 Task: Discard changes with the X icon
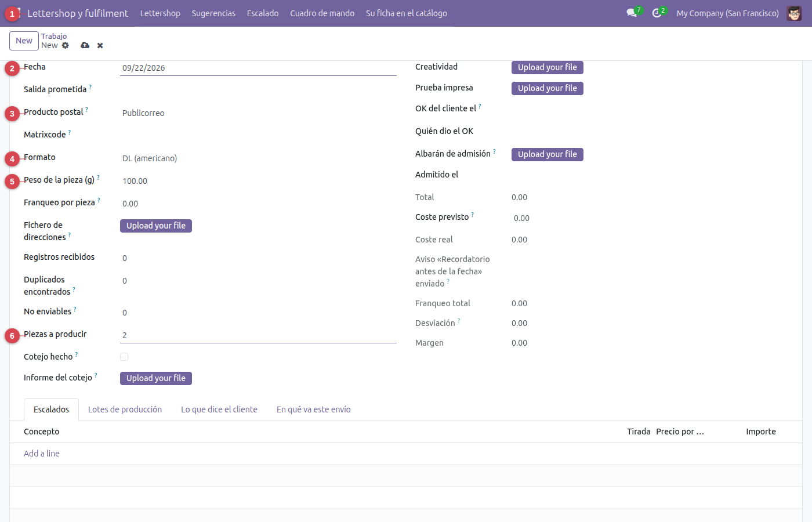click(100, 45)
